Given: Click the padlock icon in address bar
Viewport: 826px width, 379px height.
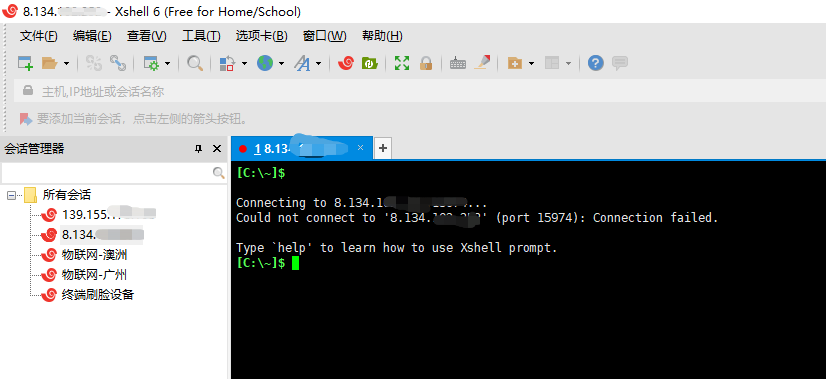Looking at the screenshot, I should tap(28, 91).
